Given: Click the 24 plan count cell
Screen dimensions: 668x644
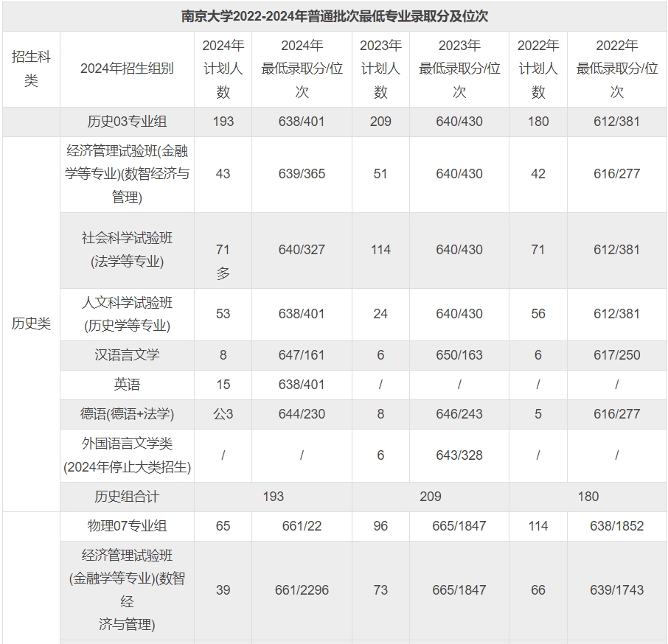Looking at the screenshot, I should tap(380, 314).
